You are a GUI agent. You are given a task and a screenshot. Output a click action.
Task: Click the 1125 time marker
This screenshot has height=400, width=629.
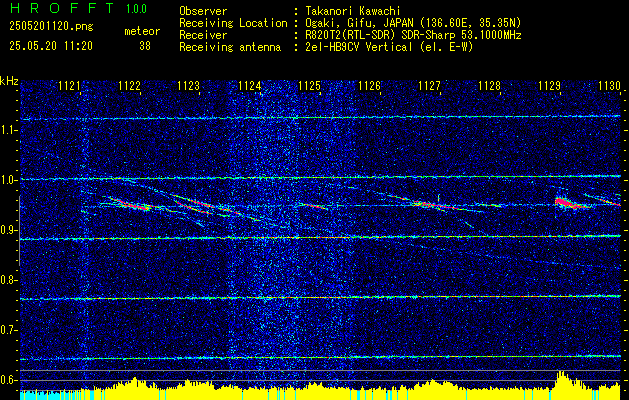[310, 85]
